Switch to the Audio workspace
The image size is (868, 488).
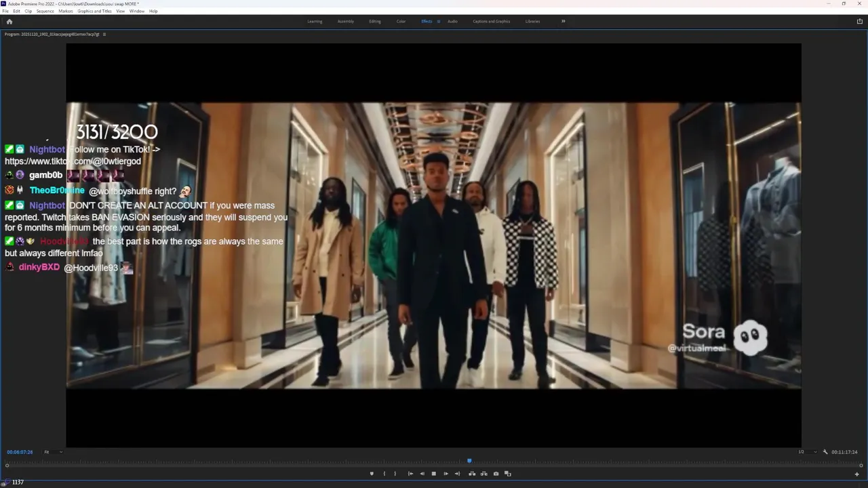click(452, 21)
